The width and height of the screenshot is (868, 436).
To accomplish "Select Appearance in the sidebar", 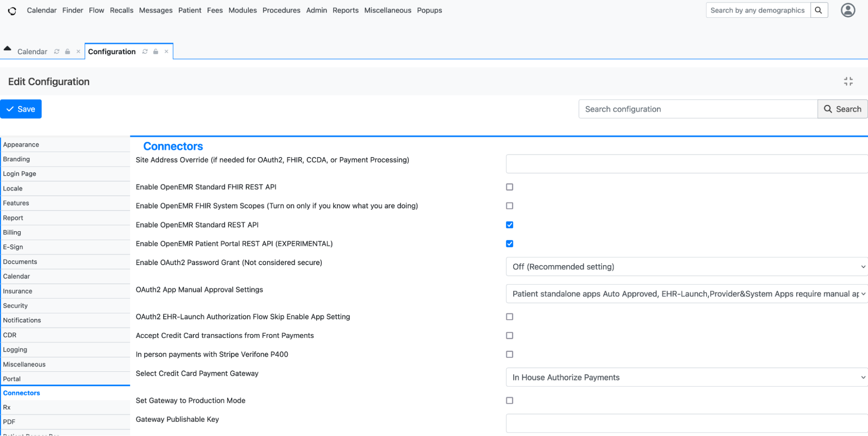I will (65, 145).
